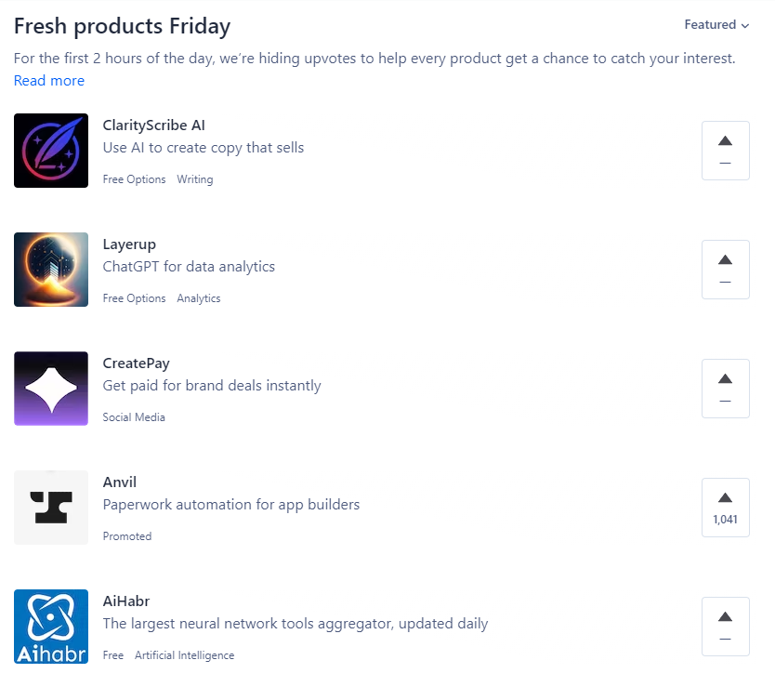Click Free Options tag under ClarityScribe AI

click(134, 179)
